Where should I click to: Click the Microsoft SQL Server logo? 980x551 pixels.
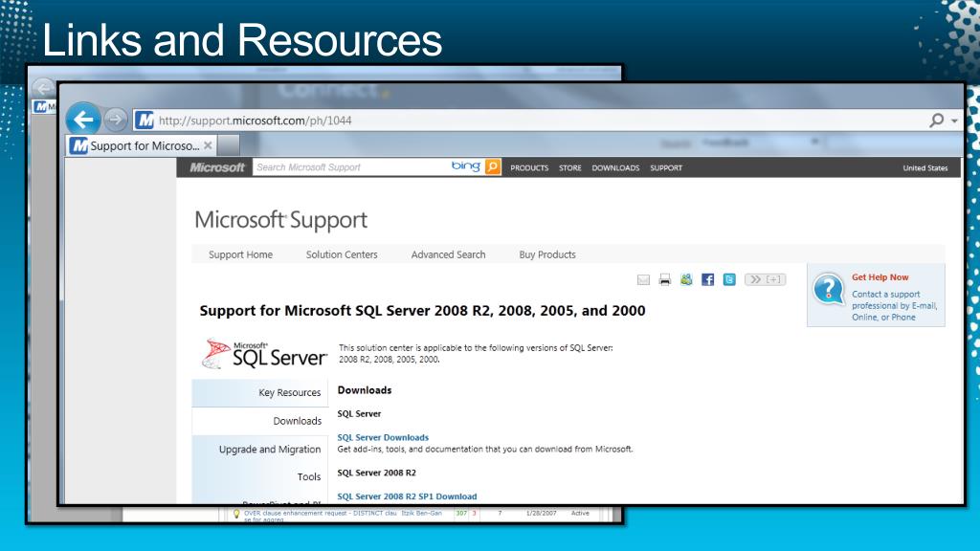(264, 353)
